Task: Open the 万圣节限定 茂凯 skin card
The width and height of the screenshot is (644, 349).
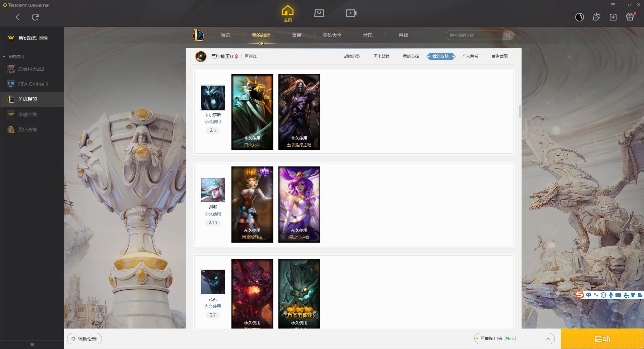Action: point(299,294)
